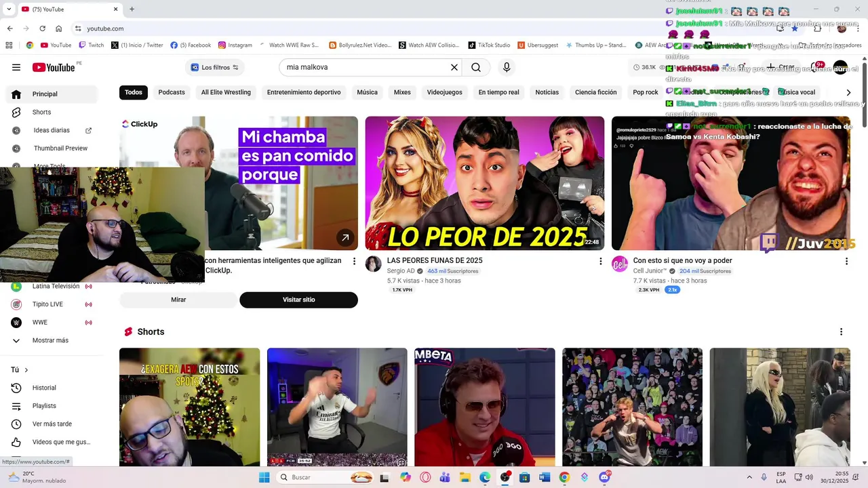Open the ClickUp ad external link arrow

[x=345, y=237]
